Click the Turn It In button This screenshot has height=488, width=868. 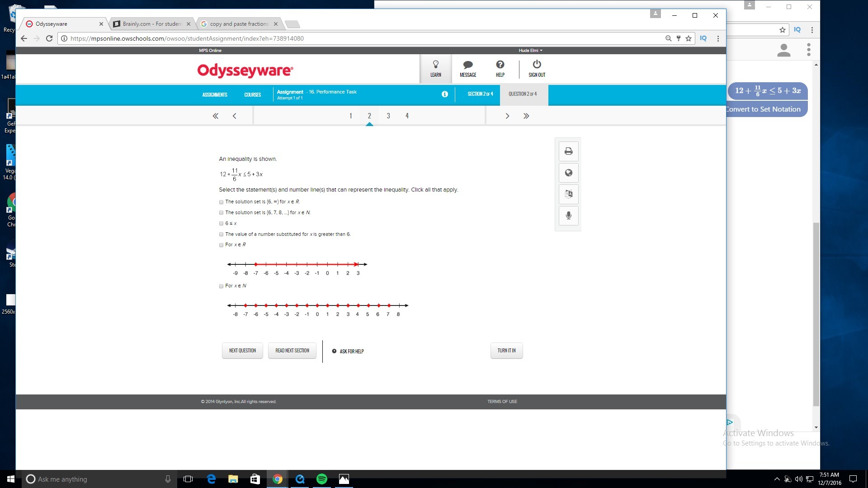click(x=506, y=351)
